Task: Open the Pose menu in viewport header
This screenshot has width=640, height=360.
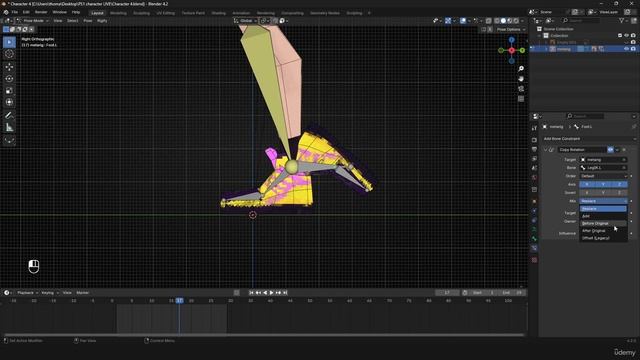Action: (88, 20)
